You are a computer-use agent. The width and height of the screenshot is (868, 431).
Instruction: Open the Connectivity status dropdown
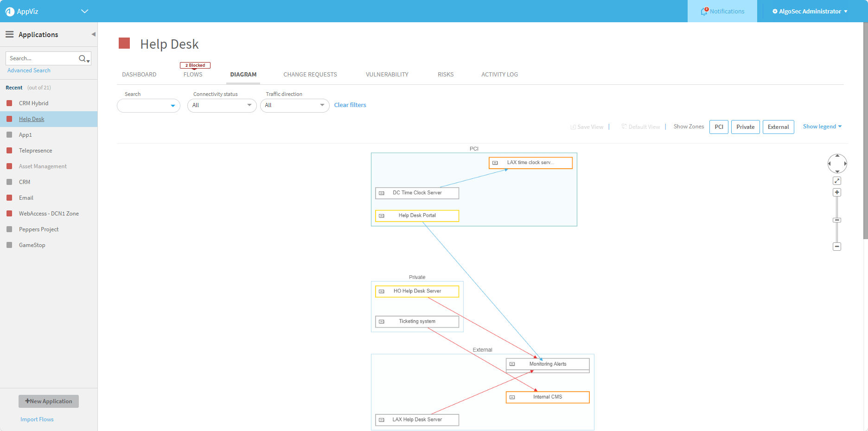coord(222,105)
